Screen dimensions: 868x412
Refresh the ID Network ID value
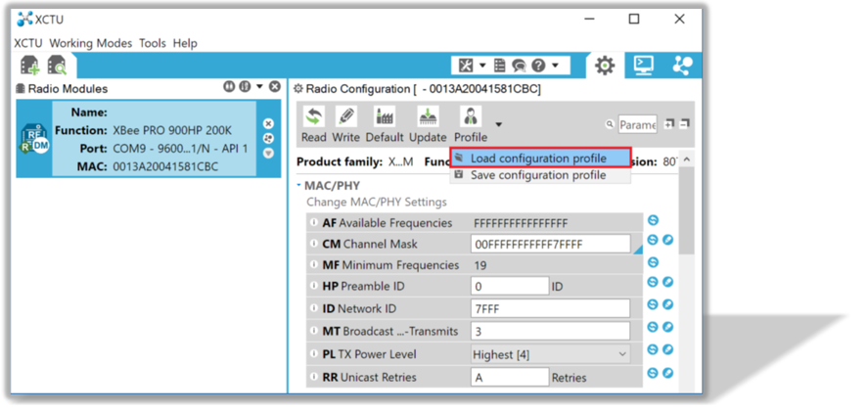[653, 304]
